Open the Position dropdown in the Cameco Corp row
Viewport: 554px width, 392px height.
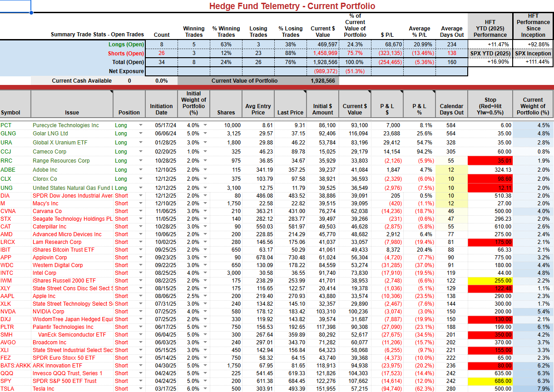click(140, 152)
